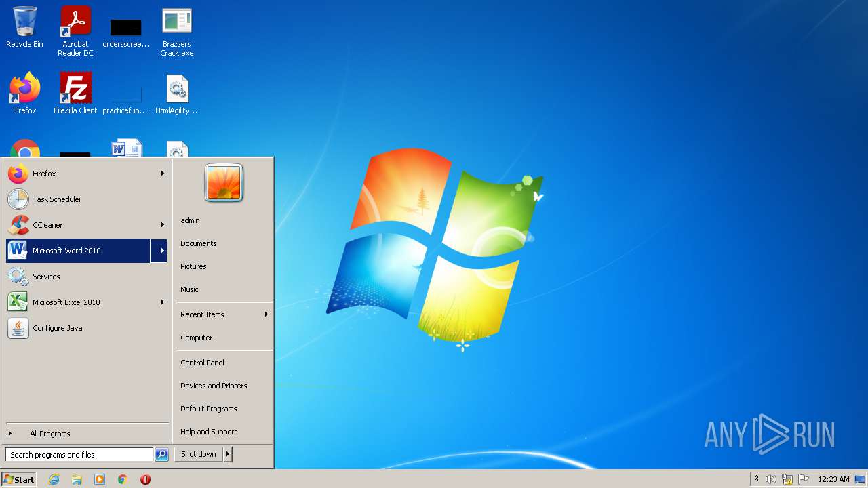Image resolution: width=868 pixels, height=488 pixels.
Task: Open FileZilla Client desktop shortcut
Action: pyautogui.click(x=75, y=94)
